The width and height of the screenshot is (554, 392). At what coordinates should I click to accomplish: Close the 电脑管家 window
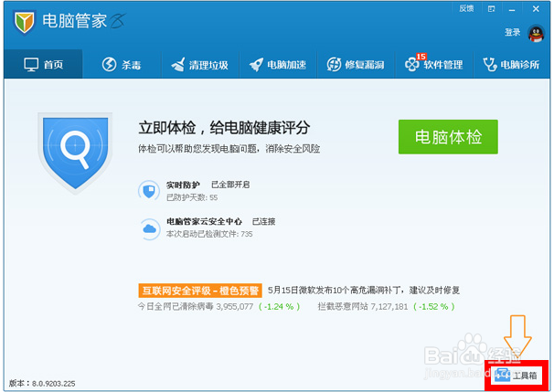pos(536,9)
